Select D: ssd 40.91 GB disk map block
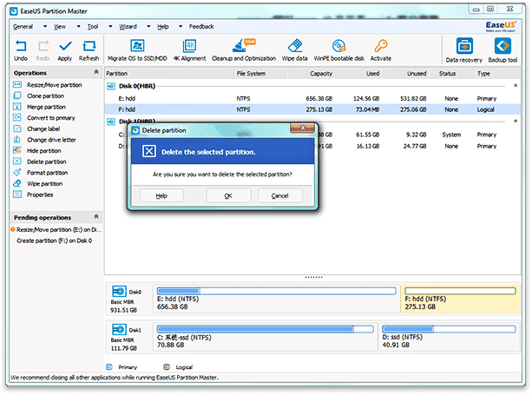The image size is (532, 395). pos(449,337)
